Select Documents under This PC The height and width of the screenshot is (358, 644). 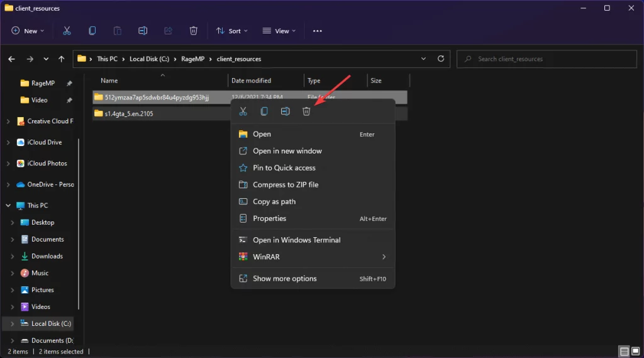pos(47,239)
